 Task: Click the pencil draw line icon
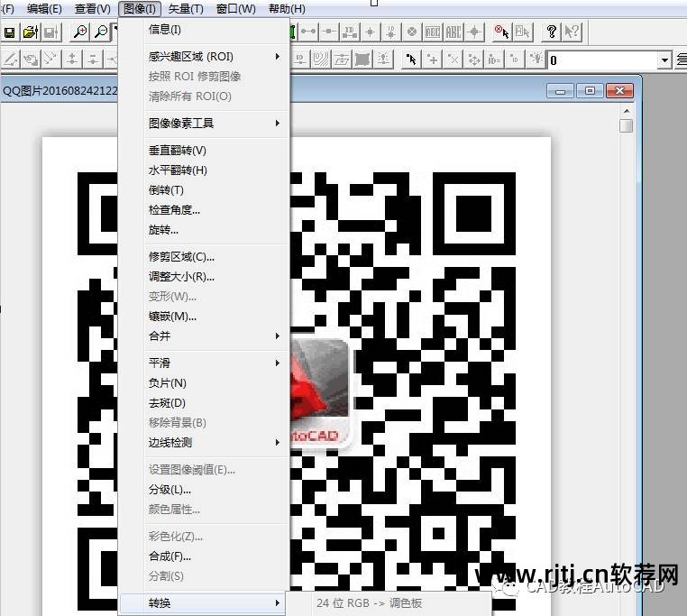[x=11, y=60]
